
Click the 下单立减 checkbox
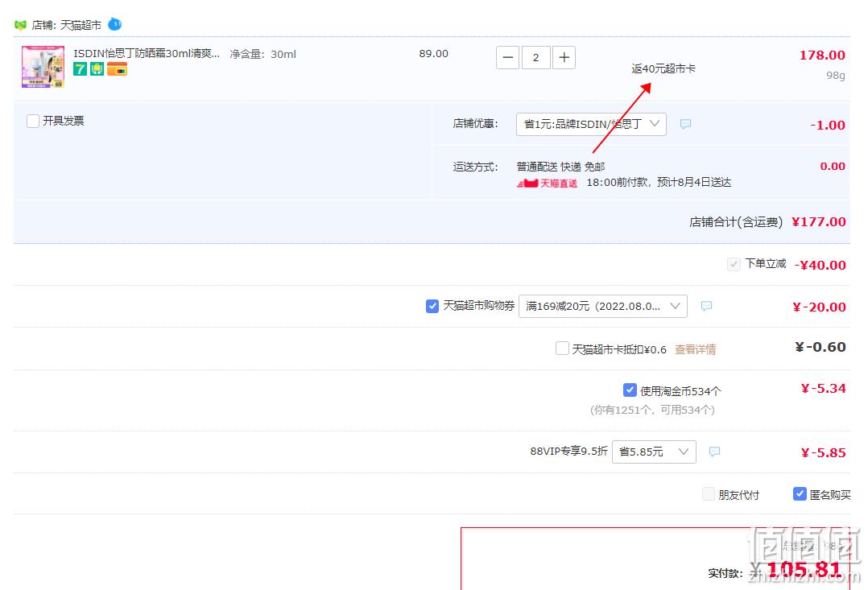pyautogui.click(x=734, y=264)
